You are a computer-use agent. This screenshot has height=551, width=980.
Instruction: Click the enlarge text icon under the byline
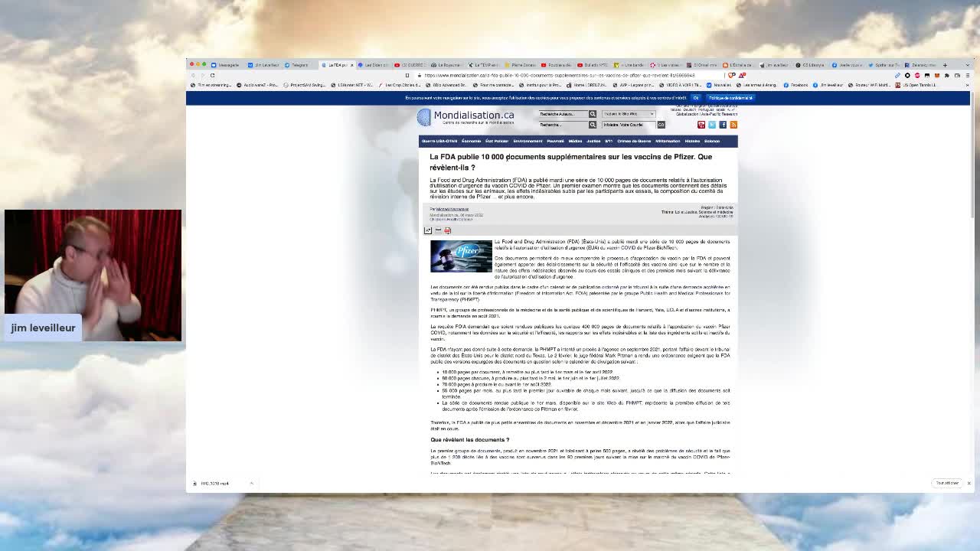tap(428, 230)
